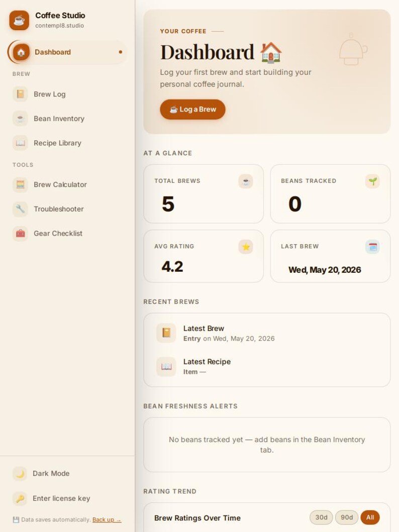Viewport: 399px width, 532px height.
Task: Click the Last Brew calendar icon
Action: 372,247
